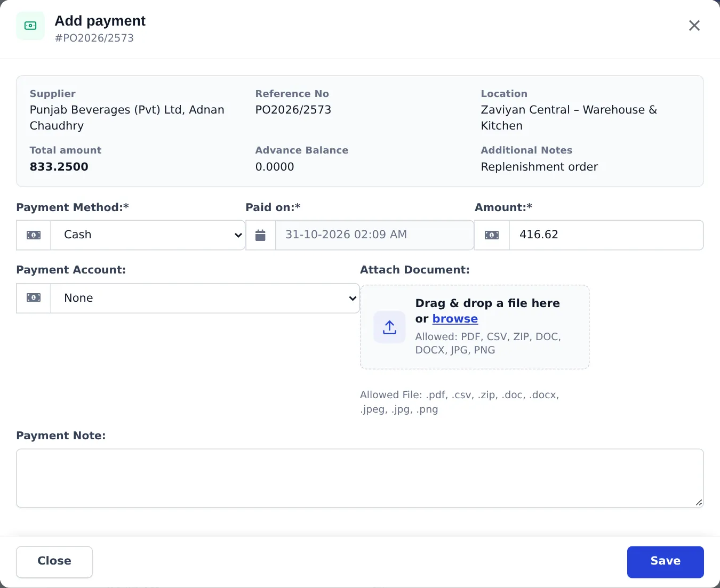Click the supplier name Punjab Beverages (Pvt) Ltd

(127, 118)
